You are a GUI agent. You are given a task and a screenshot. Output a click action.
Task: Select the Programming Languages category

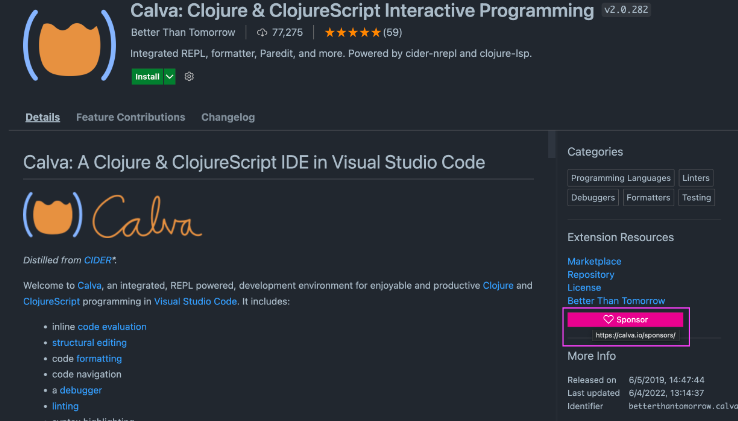coord(621,178)
